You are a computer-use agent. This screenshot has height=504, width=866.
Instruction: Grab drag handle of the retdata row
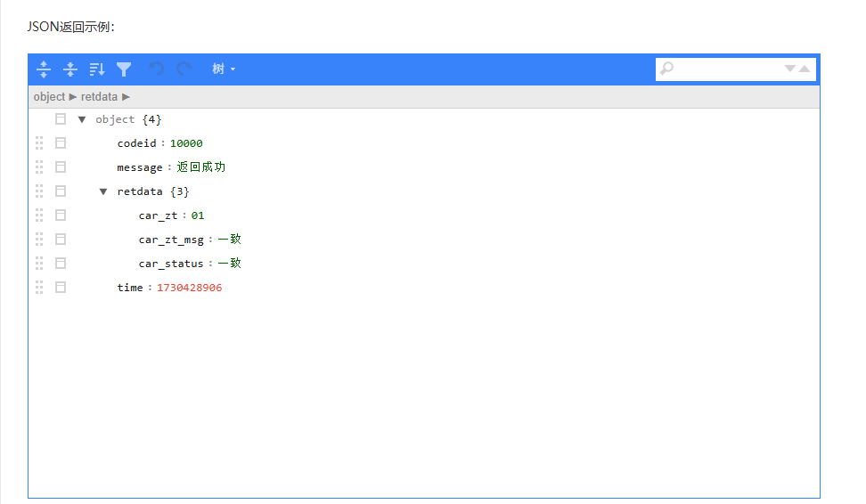click(x=39, y=191)
